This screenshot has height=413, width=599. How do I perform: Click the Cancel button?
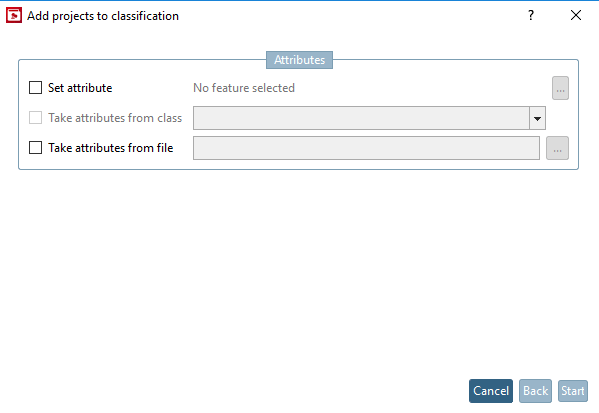tap(491, 391)
